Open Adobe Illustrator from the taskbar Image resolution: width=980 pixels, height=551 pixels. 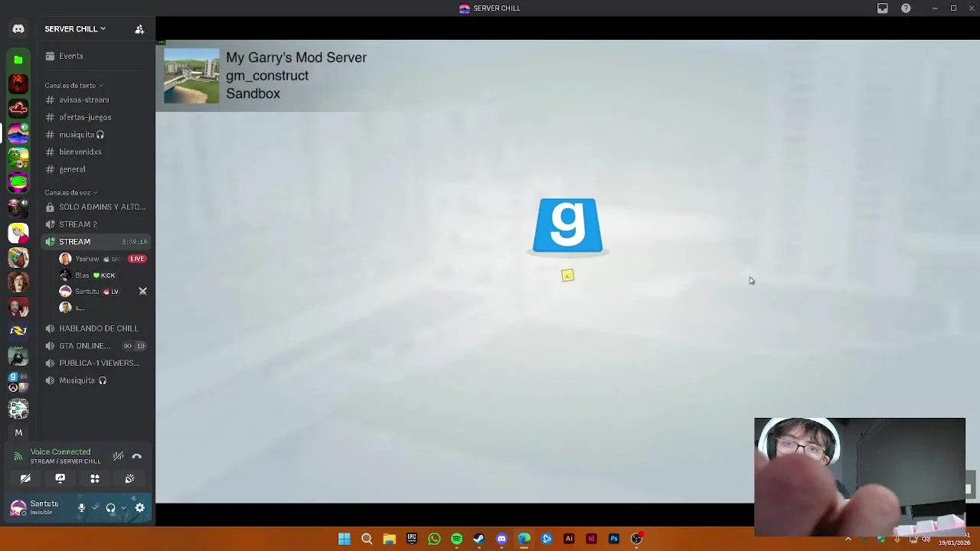point(569,539)
